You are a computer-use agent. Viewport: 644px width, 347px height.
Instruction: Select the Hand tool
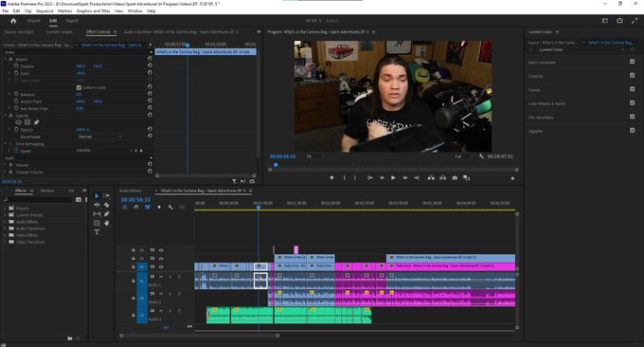coord(106,223)
